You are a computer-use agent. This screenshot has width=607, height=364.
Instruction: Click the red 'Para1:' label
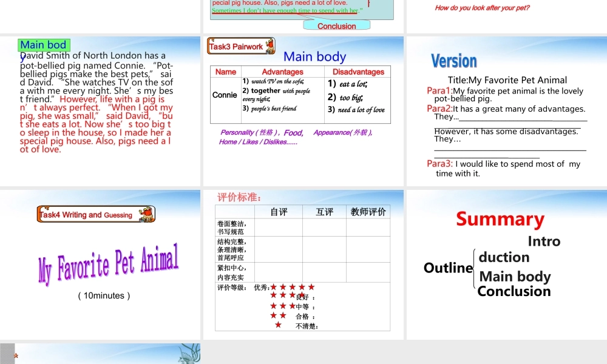(439, 91)
